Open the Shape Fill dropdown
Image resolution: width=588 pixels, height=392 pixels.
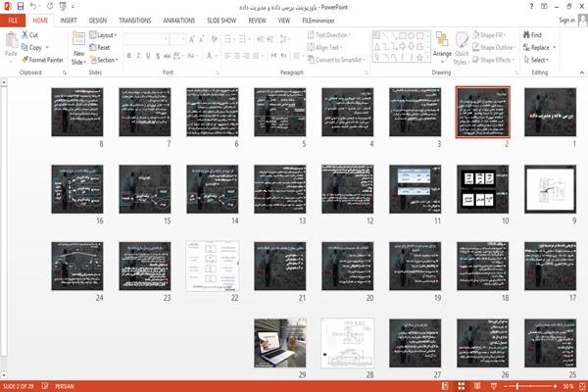(x=489, y=35)
